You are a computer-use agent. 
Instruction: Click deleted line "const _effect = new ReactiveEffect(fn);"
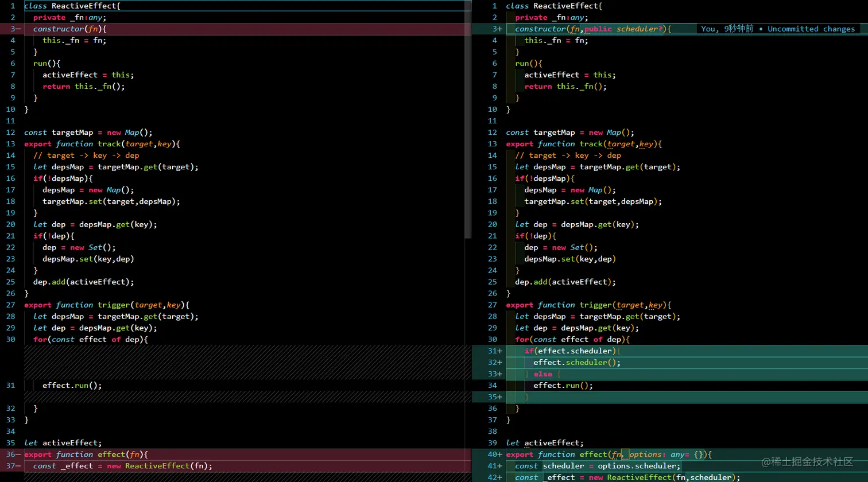tap(123, 465)
